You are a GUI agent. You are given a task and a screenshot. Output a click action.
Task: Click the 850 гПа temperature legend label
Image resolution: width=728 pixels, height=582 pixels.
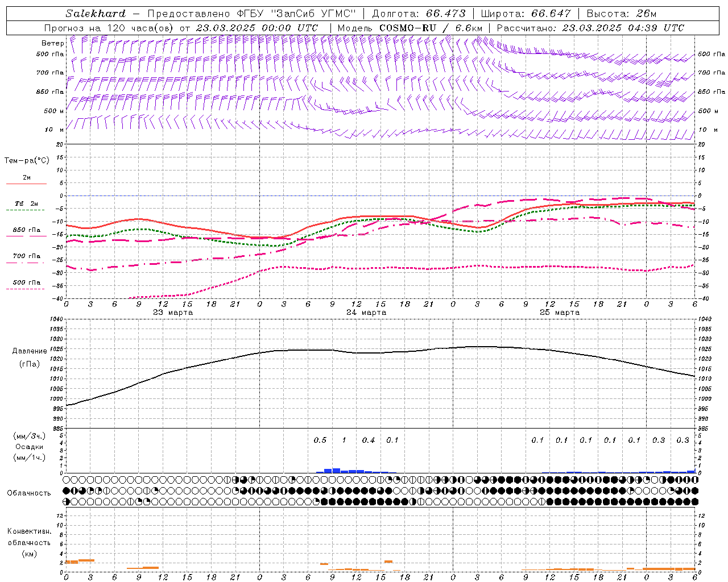(27, 230)
